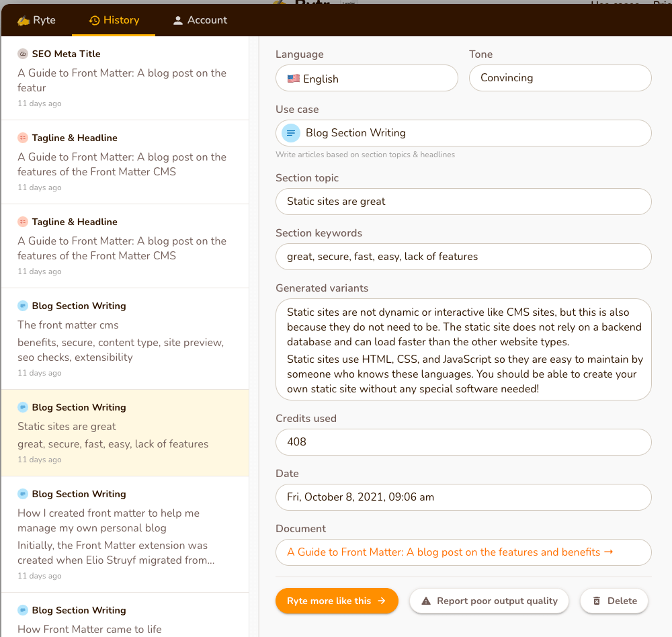Select the 'Static sites are great' history entry
This screenshot has height=637, width=672.
125,433
